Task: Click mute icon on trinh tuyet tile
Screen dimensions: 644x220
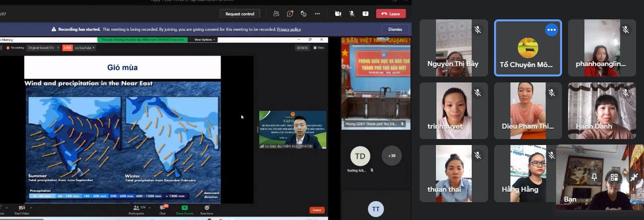Action: [478, 93]
